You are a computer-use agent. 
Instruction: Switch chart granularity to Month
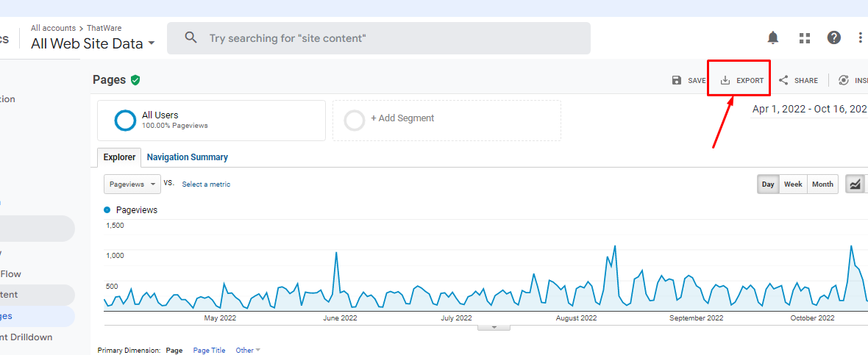pos(822,184)
